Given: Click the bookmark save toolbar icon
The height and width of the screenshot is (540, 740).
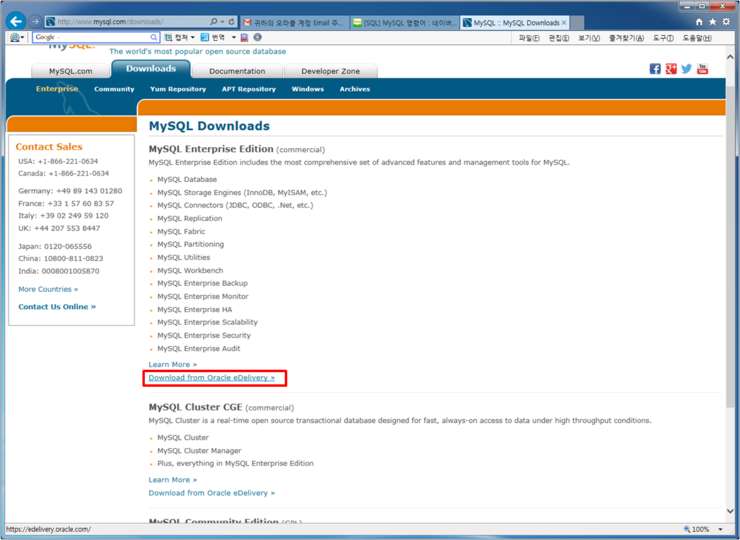Looking at the screenshot, I should coord(244,37).
